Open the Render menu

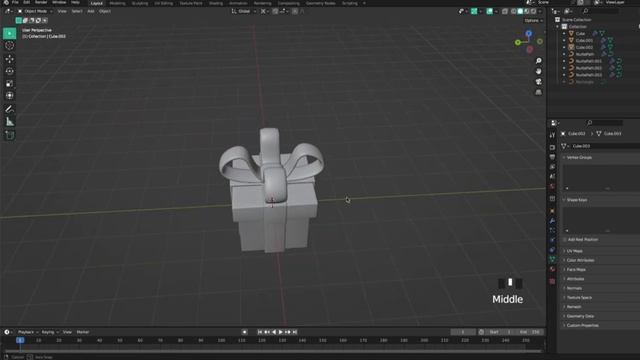41,2
